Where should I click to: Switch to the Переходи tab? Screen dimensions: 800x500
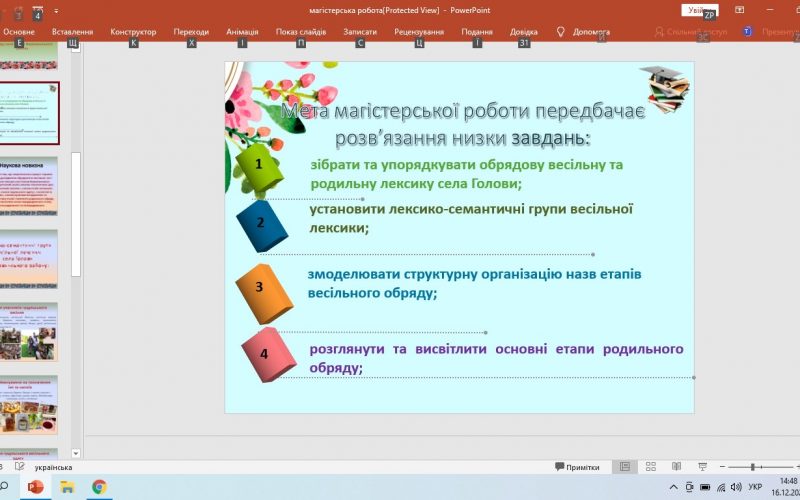coord(191,32)
